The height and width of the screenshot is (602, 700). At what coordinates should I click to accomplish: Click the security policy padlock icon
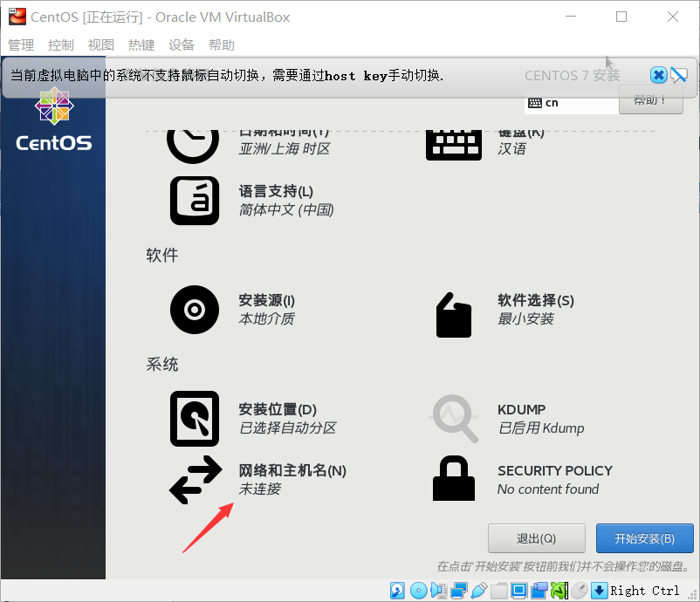coord(454,478)
